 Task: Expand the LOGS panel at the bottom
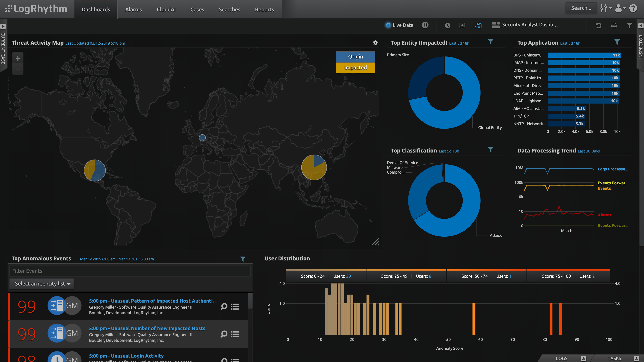click(x=583, y=358)
